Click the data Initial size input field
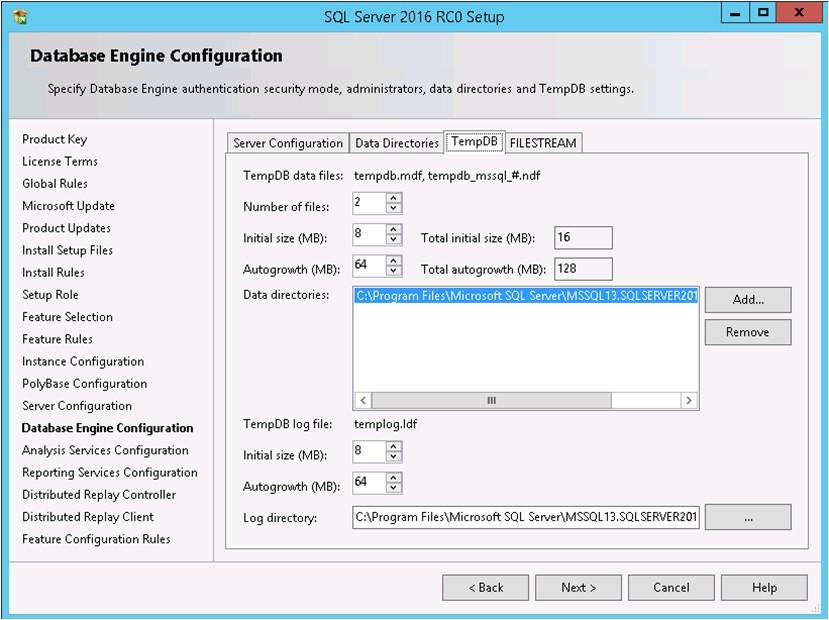The width and height of the screenshot is (829, 620). coord(370,234)
